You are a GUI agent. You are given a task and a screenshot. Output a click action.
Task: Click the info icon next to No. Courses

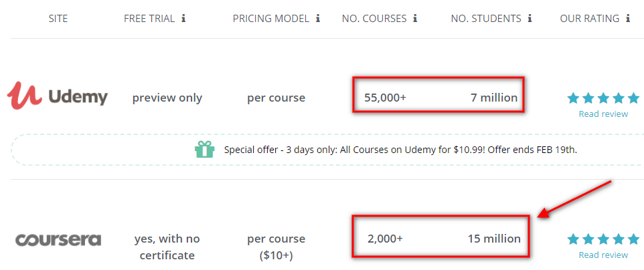tap(415, 19)
